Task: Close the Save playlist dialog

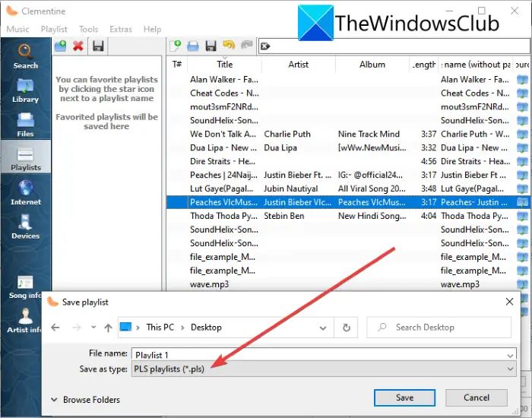Action: (x=509, y=302)
